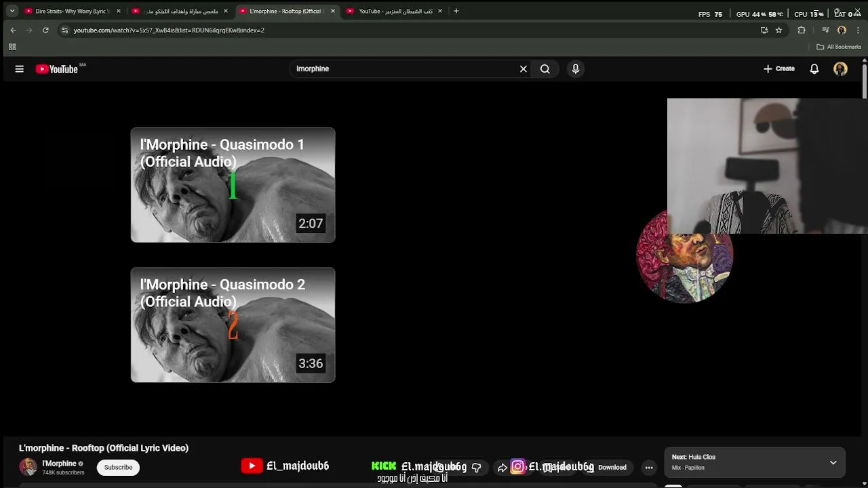Install the YouTube app from address bar
Viewport: 868px width, 488px height.
click(764, 30)
